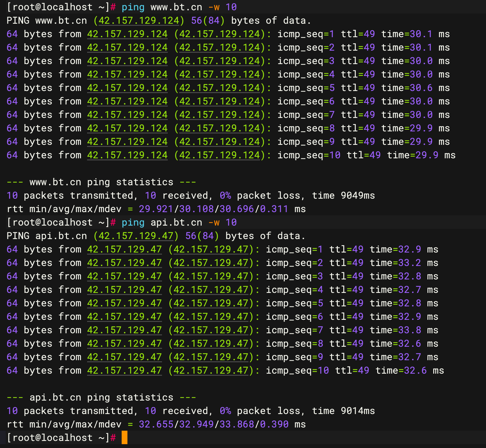Click the parenthesized IP in the api.bt.cn icmp_seq=4 row
The width and height of the screenshot is (486, 448).
pos(211,290)
